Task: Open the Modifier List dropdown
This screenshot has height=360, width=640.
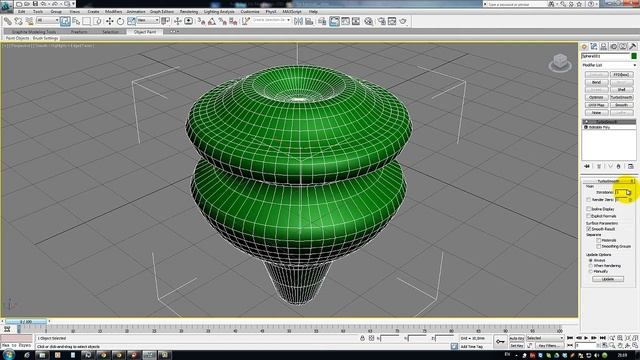Action: pyautogui.click(x=609, y=65)
